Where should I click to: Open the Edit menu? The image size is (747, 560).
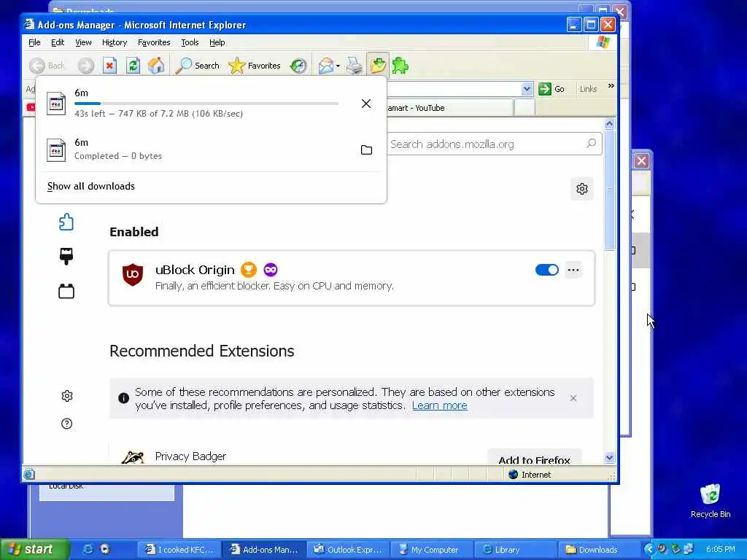pos(58,42)
